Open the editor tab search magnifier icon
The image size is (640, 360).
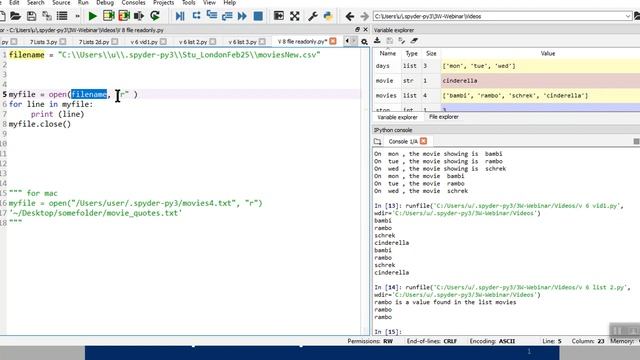tap(364, 42)
